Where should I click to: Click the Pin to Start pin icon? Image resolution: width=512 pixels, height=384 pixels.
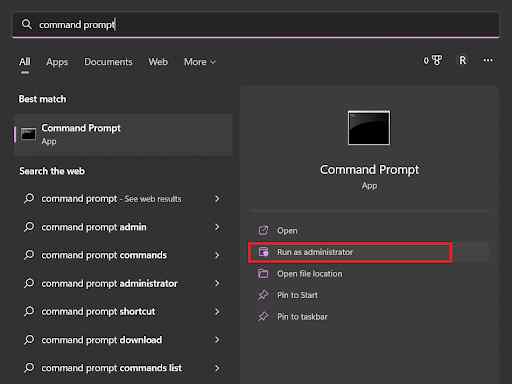point(263,295)
